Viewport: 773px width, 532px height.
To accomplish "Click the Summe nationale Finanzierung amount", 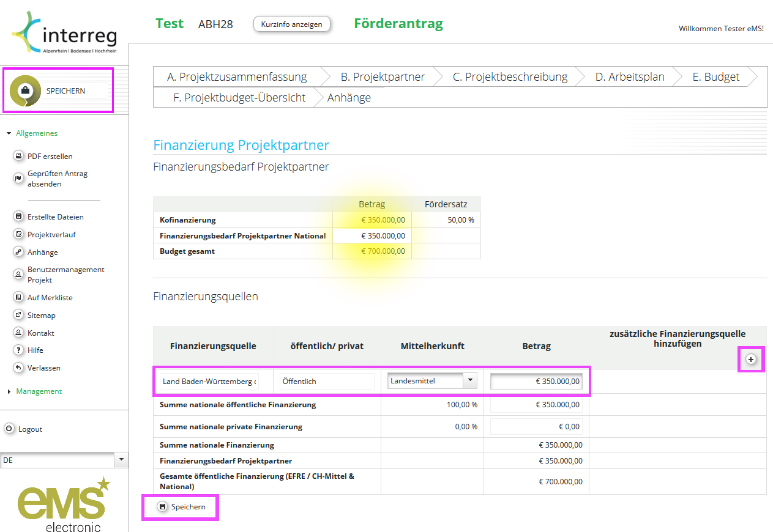I will point(561,445).
